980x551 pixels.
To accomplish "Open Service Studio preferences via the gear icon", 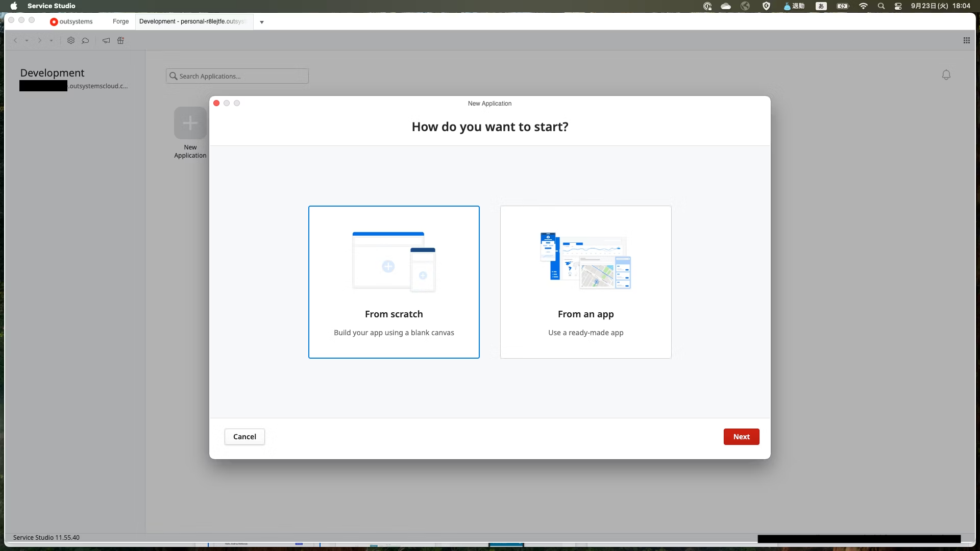I will pyautogui.click(x=70, y=40).
